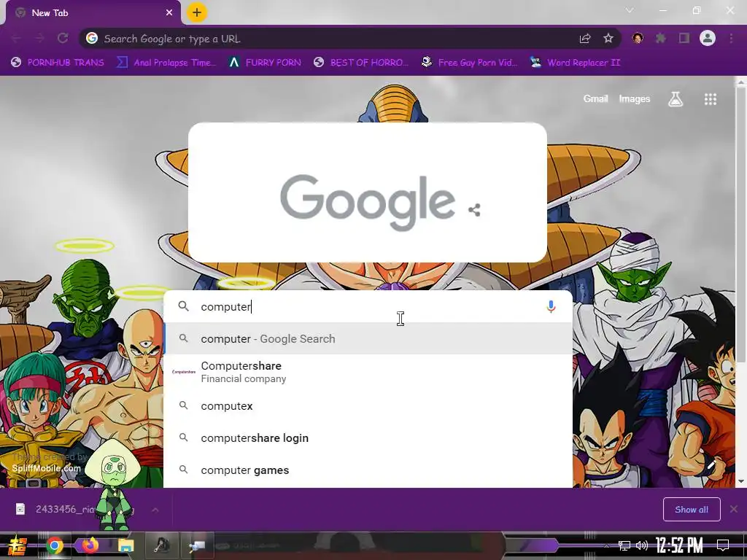Open the Word Replacer II bookmark
The width and height of the screenshot is (747, 560).
click(575, 63)
